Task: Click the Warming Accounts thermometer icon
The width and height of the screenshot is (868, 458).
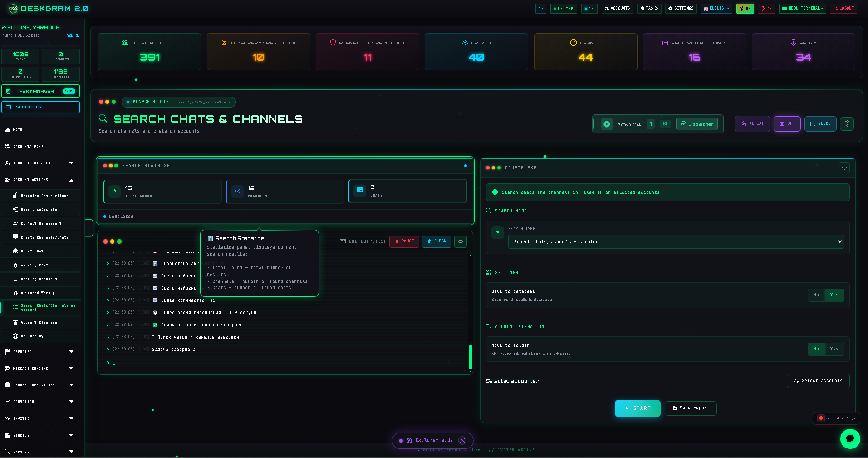Action: [15, 279]
